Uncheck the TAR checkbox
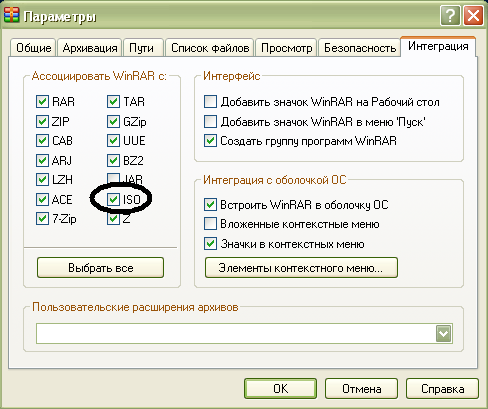Viewport: 488px width, 409px height. click(x=113, y=101)
